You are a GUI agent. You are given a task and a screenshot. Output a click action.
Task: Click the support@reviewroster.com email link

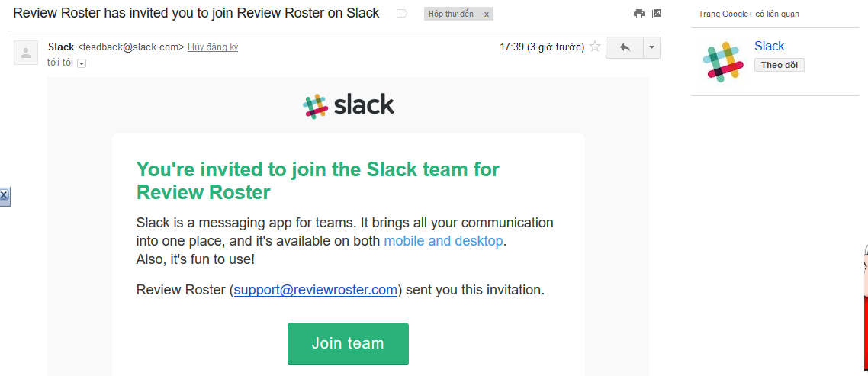click(x=316, y=290)
